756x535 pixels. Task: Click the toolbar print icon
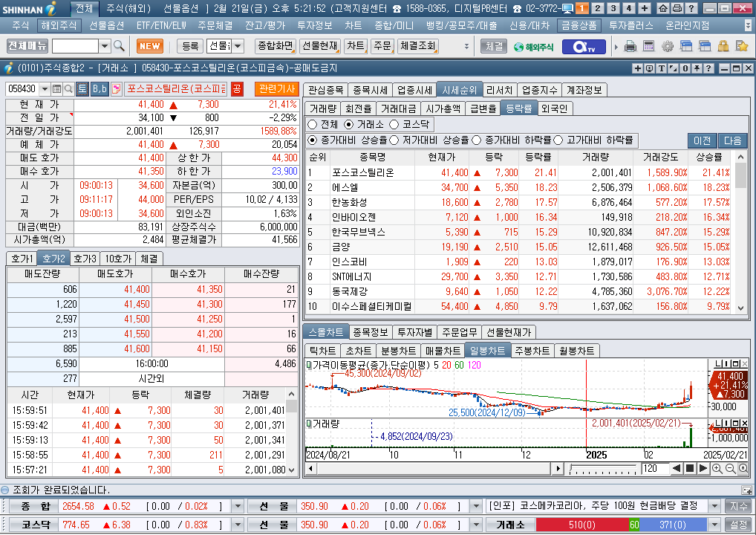(x=630, y=47)
